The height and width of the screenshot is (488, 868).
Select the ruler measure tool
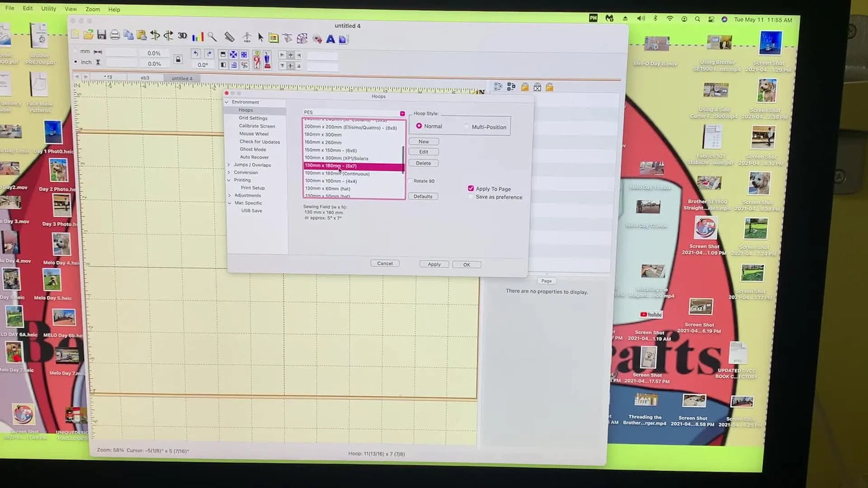[x=229, y=37]
